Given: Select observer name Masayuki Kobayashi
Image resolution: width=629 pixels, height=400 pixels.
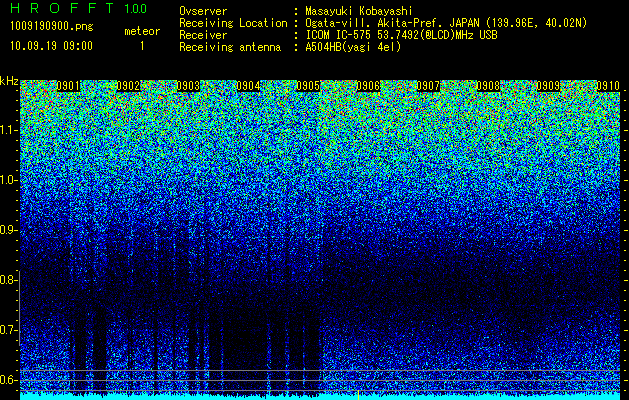Looking at the screenshot, I should click(359, 11).
